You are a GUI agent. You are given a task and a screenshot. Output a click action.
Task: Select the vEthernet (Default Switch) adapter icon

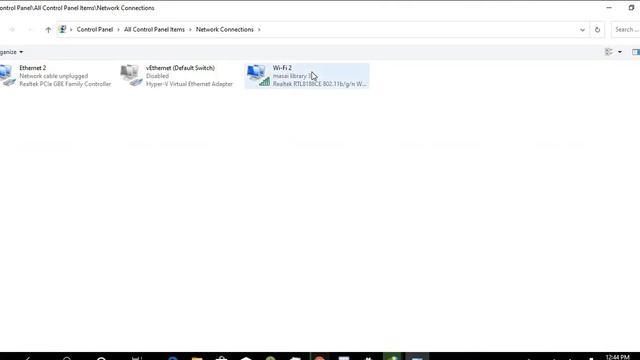[x=131, y=76]
